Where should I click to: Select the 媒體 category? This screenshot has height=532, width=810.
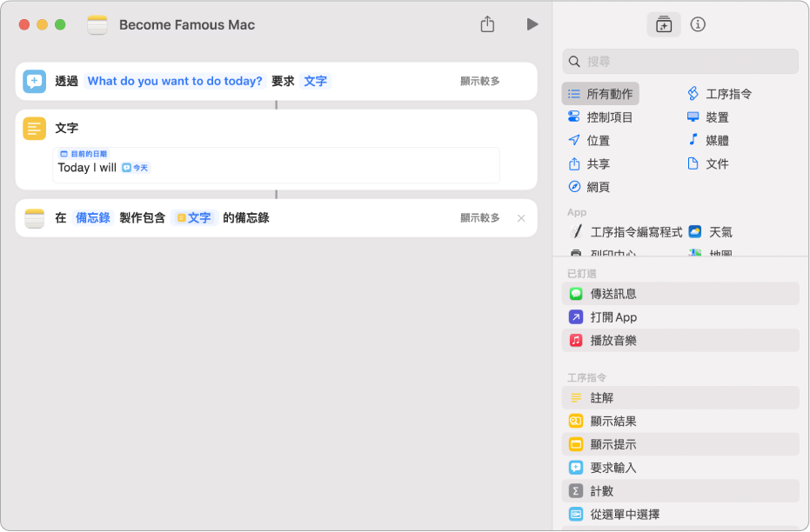(x=708, y=140)
